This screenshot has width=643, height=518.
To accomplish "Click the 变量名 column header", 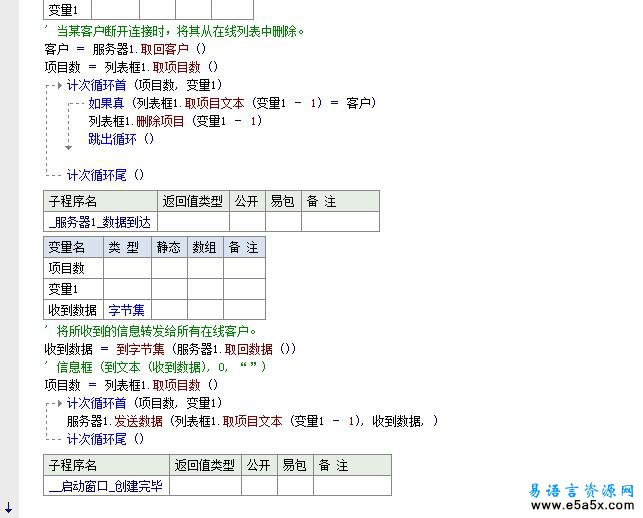I will point(73,247).
